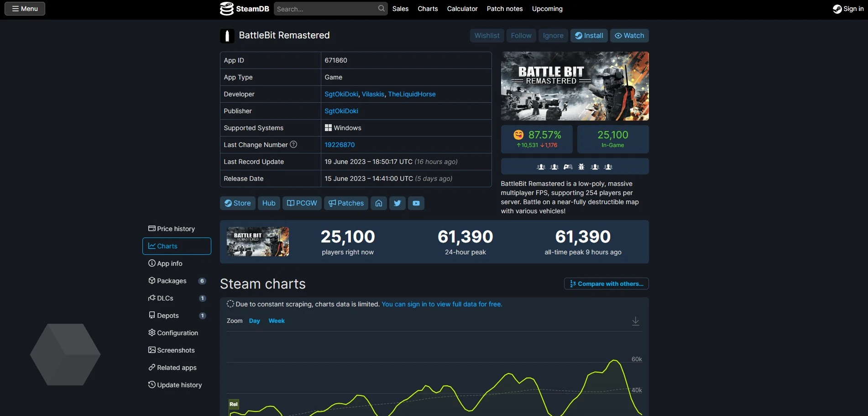868x416 pixels.
Task: Open the PCGW wiki button
Action: [x=302, y=203]
